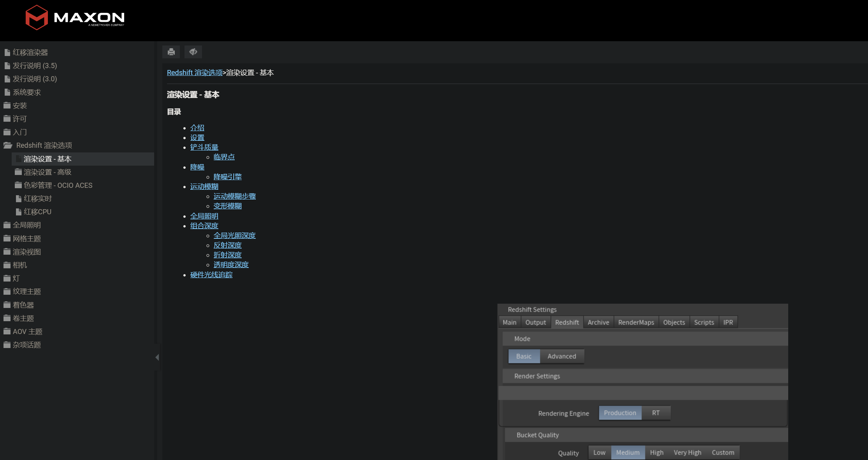The width and height of the screenshot is (868, 460).
Task: Jump to the 临界点 subsection
Action: (x=224, y=157)
